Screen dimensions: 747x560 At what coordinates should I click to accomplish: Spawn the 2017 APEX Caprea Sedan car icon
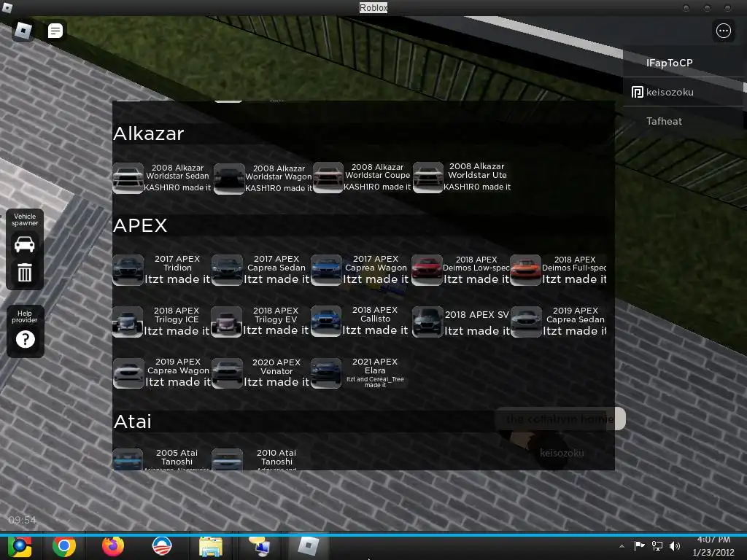pos(227,270)
